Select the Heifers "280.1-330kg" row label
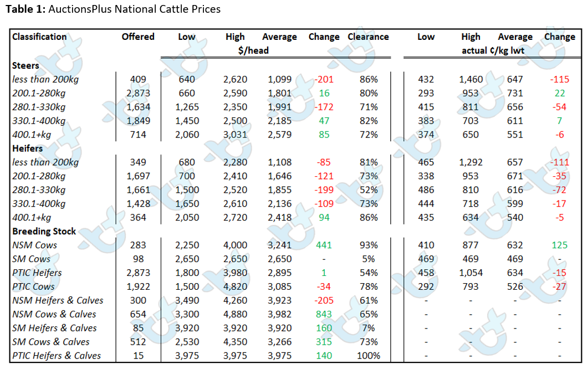588x369 pixels. [39, 190]
